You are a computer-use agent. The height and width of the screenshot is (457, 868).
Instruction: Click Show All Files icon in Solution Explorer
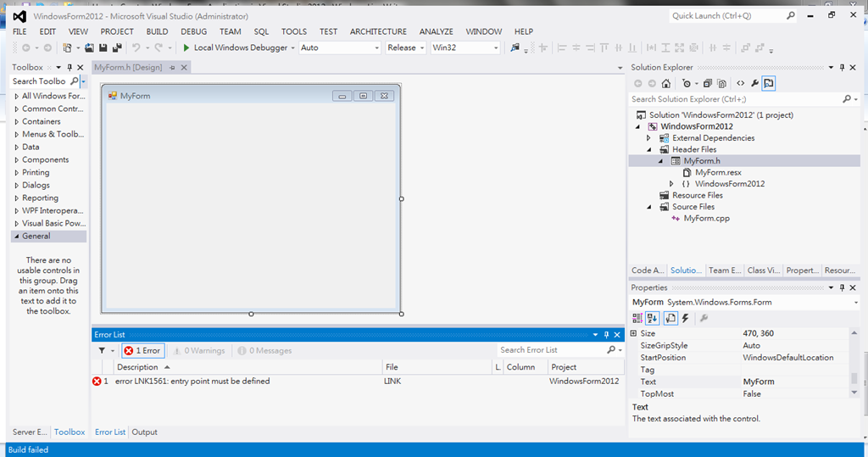coord(721,84)
